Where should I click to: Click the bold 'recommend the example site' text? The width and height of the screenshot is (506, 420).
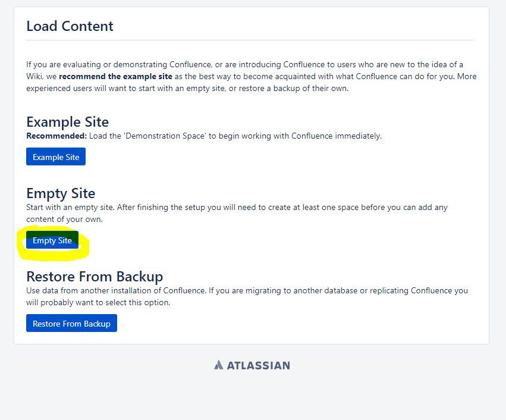pos(115,77)
